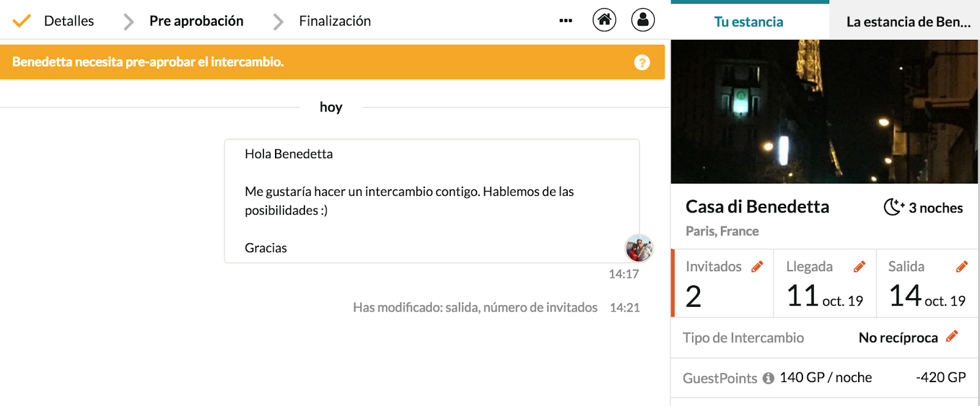The width and height of the screenshot is (980, 406).
Task: Click chevron between Detalles and Pre aprobación
Action: [127, 22]
